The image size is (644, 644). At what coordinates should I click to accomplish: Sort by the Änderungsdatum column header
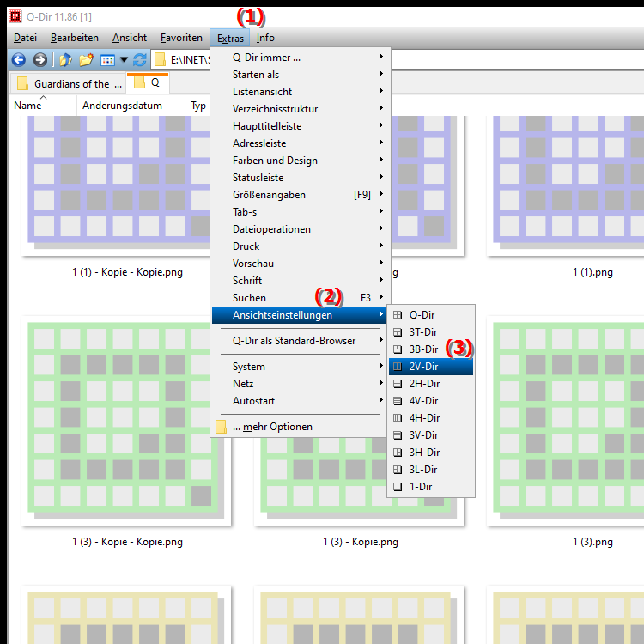point(131,105)
